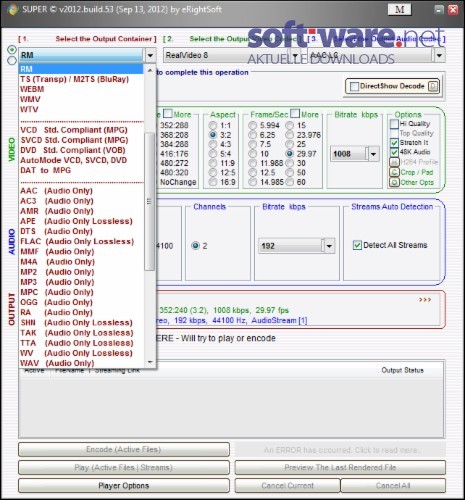Open Player Options
Screen dimensions: 465x500
(x=124, y=486)
